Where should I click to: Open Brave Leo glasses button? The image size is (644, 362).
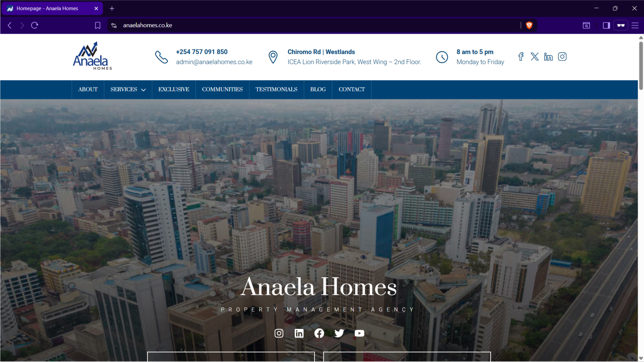coord(621,25)
